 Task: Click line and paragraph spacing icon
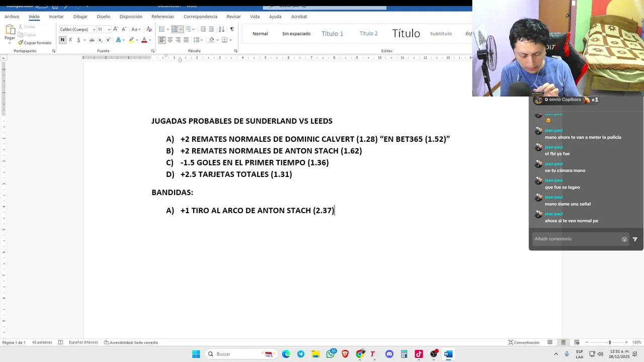[x=197, y=40]
